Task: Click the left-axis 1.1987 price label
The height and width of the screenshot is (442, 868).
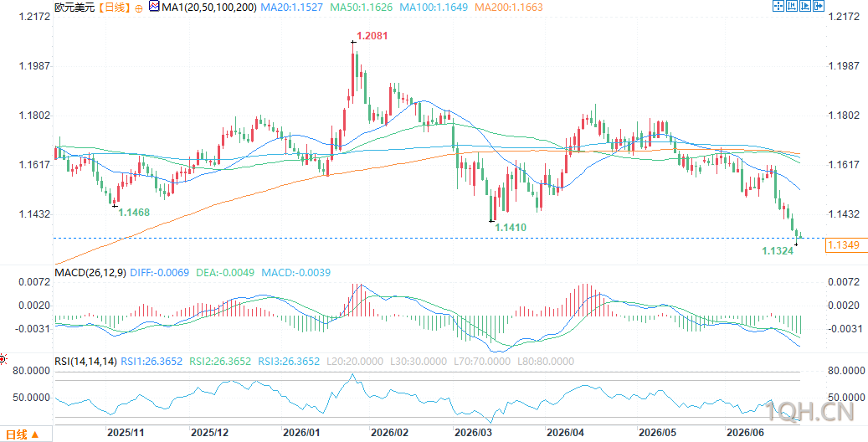Action: click(35, 66)
